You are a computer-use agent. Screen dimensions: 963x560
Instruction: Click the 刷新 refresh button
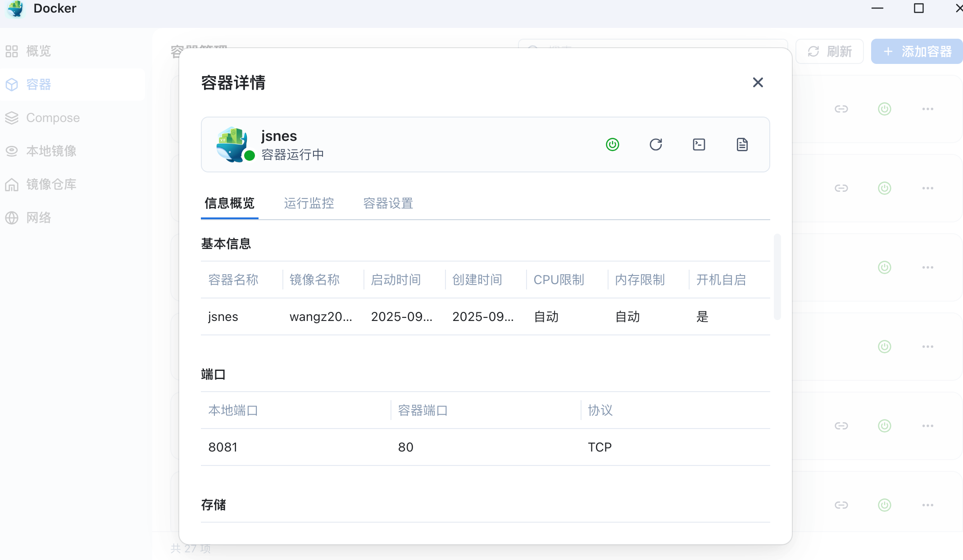pyautogui.click(x=830, y=51)
